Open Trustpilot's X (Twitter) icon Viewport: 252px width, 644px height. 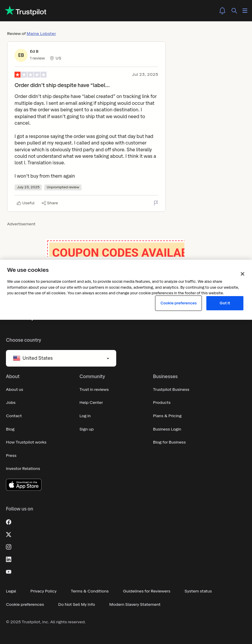coord(9,534)
